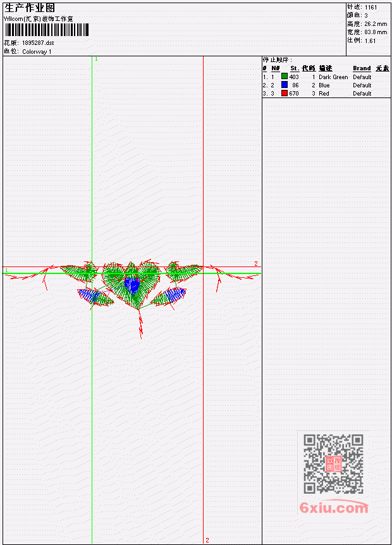Image resolution: width=392 pixels, height=545 pixels.
Task: Click the Red thread color swatch
Action: [284, 93]
